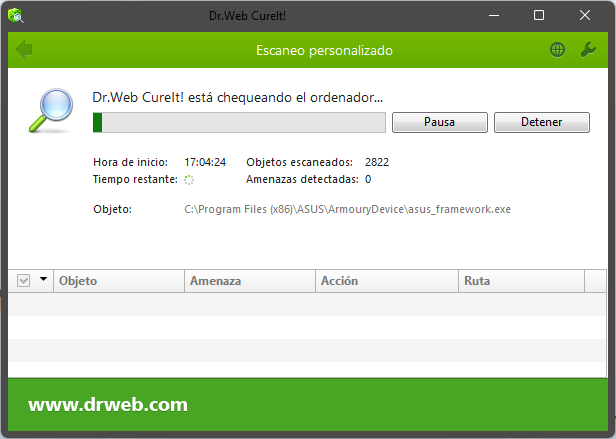Click the scan progress bar
Viewport: 616px width, 439px height.
tap(239, 122)
